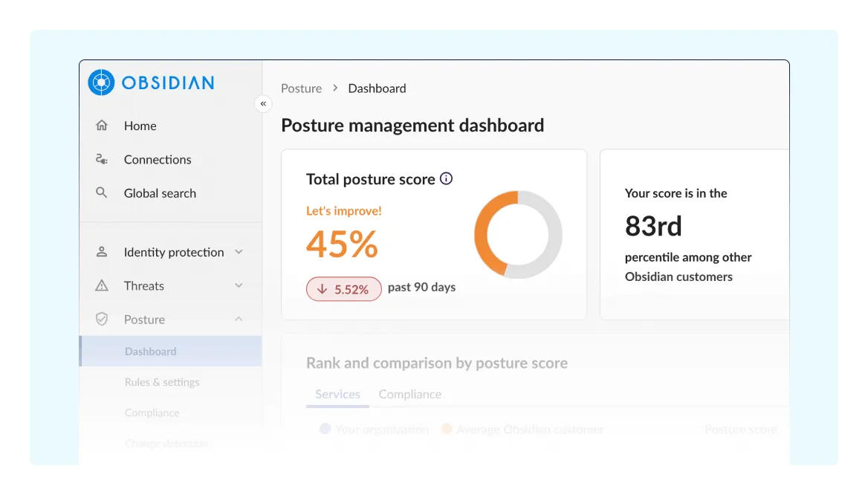Click "Your score is in the" text

click(x=676, y=193)
